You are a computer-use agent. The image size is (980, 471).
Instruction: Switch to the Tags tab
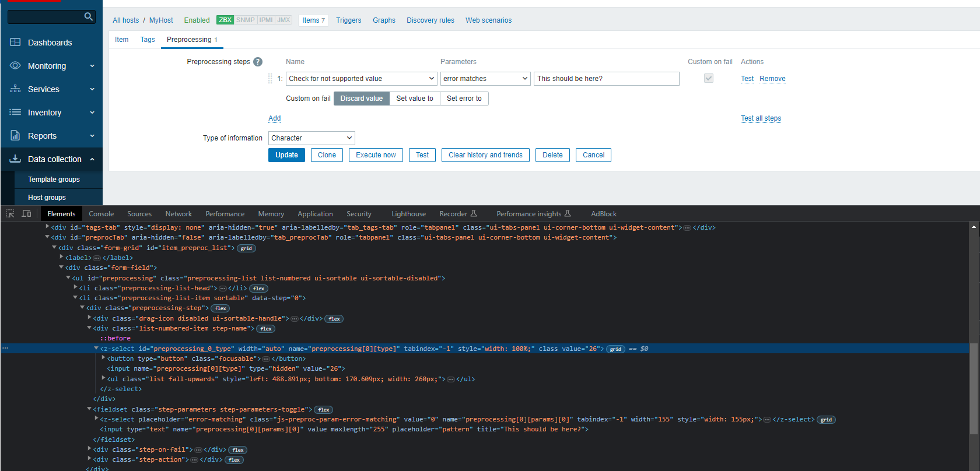pyautogui.click(x=148, y=40)
